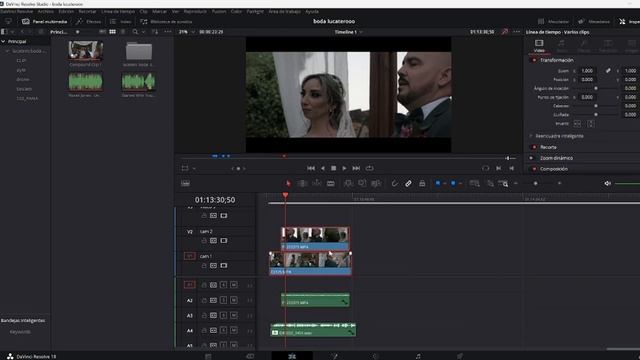Click the full extent zoom icon
This screenshot has width=640, height=360.
click(x=474, y=184)
